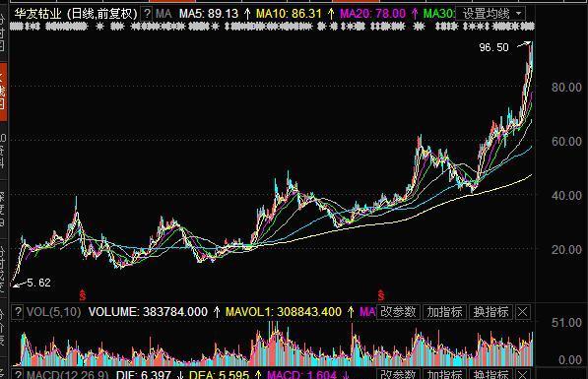Click the MA5: 89.13 value
588x379 pixels.
[209, 14]
